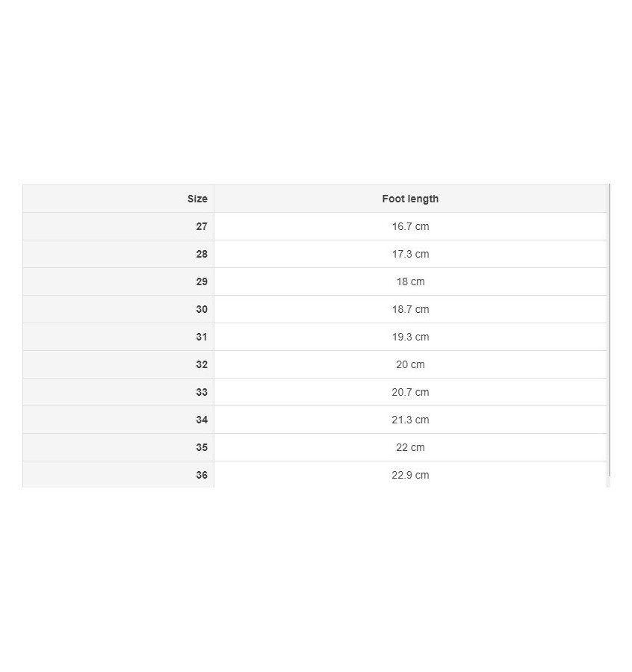Click the 18 cm foot length cell
Image resolution: width=632 pixels, height=672 pixels.
(410, 281)
